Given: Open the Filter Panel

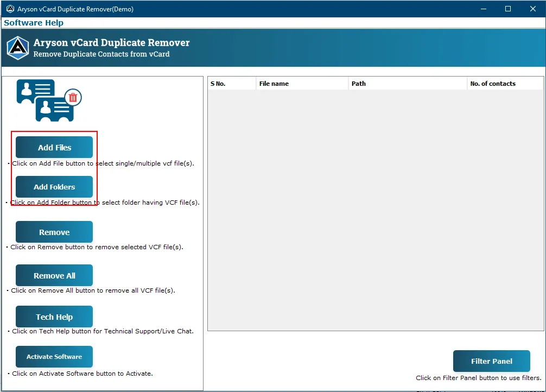Looking at the screenshot, I should pos(491,361).
